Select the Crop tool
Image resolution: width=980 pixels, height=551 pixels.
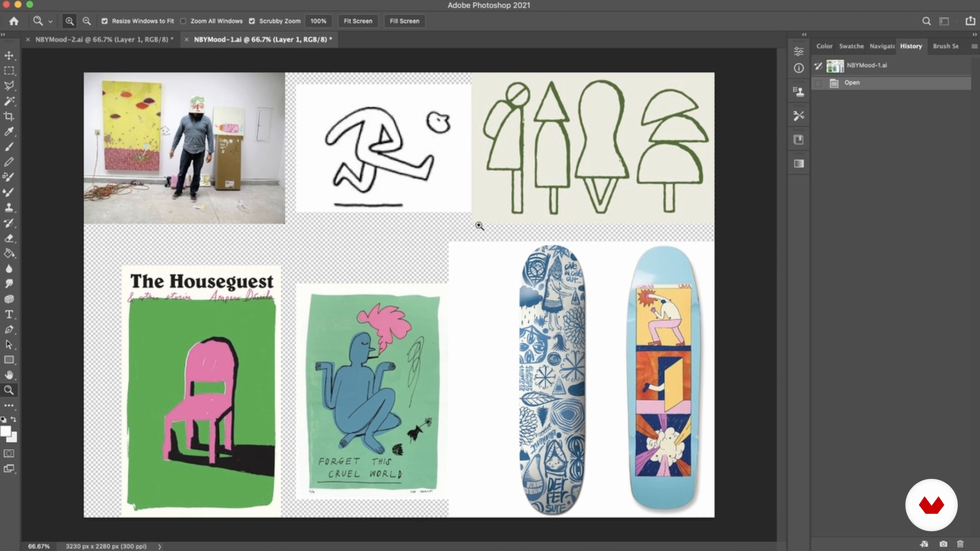9,116
